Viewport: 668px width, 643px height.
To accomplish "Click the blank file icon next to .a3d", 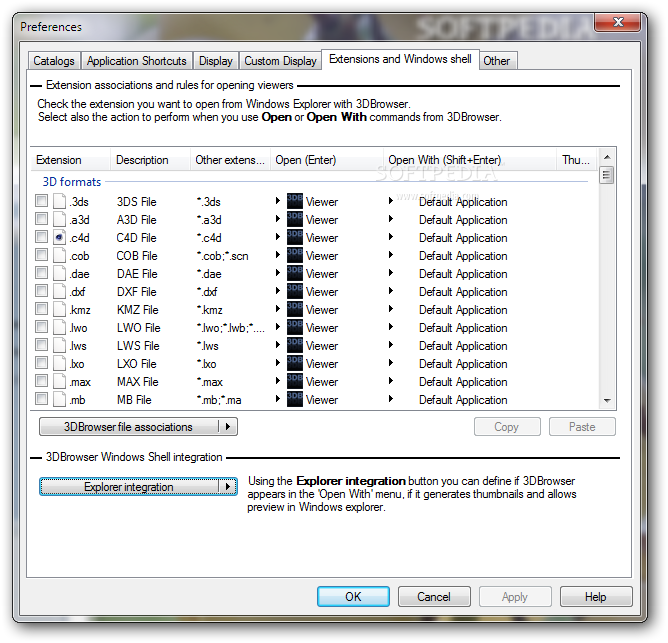I will pos(60,219).
